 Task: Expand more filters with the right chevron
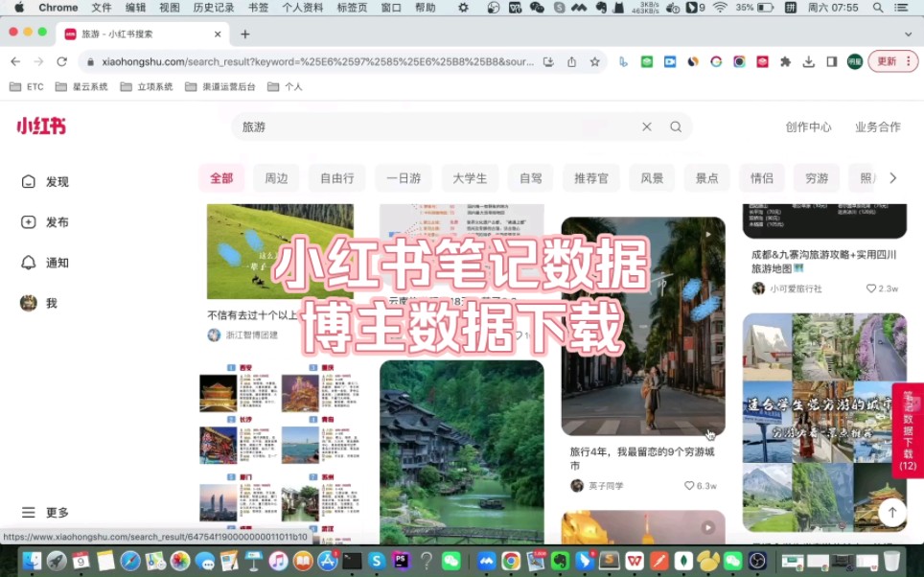891,177
